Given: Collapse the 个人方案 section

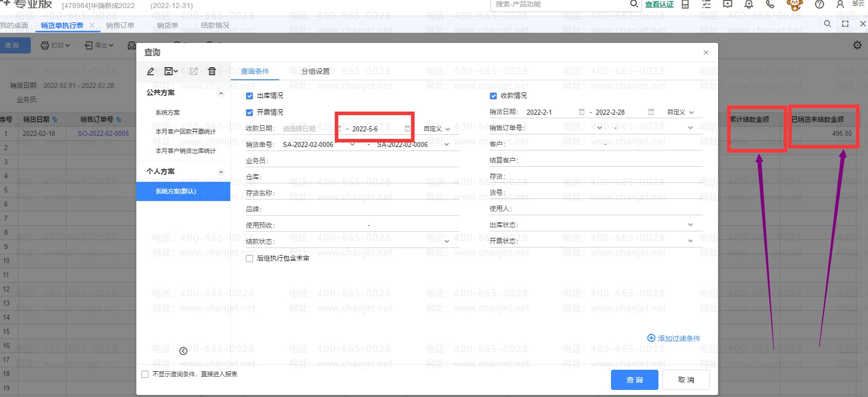Looking at the screenshot, I should (221, 172).
